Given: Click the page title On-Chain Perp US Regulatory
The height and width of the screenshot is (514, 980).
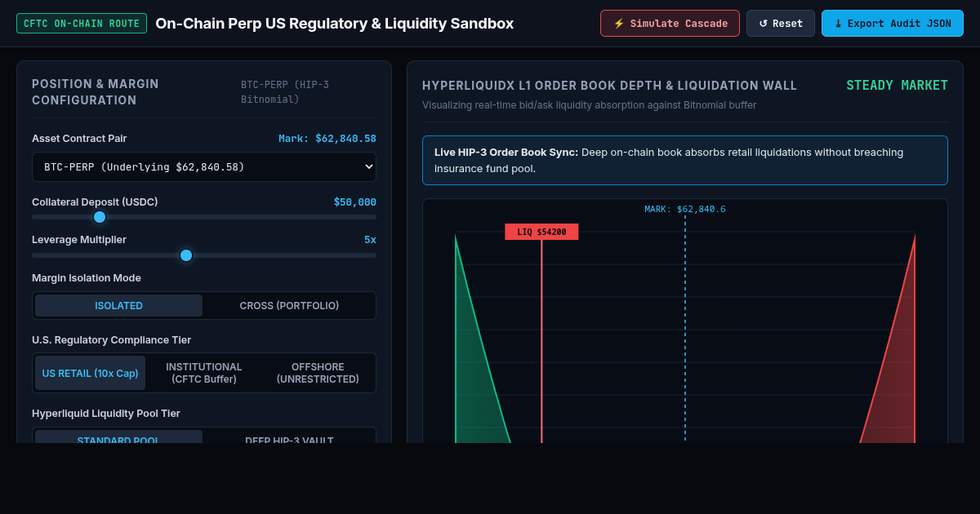Looking at the screenshot, I should (x=335, y=23).
